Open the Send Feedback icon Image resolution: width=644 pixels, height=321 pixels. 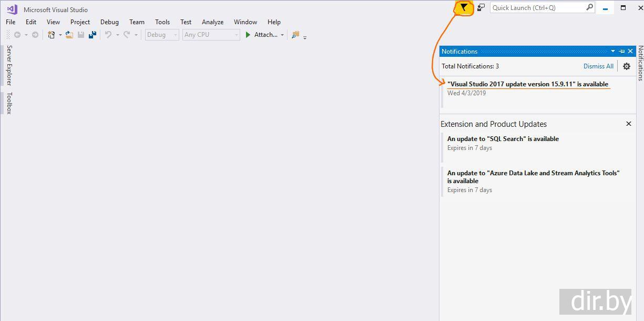tap(481, 7)
